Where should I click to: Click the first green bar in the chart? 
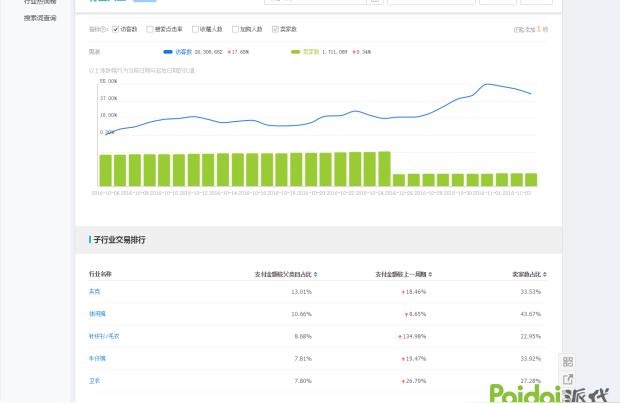click(106, 170)
